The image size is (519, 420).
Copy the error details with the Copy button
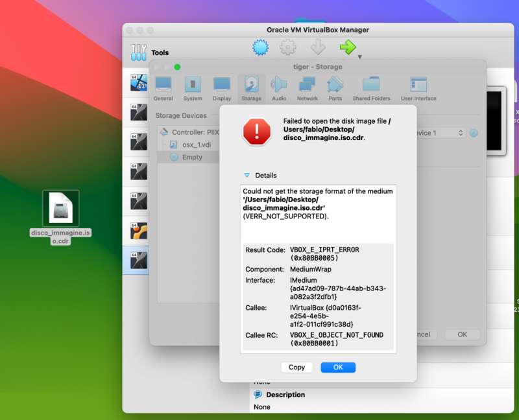click(296, 367)
